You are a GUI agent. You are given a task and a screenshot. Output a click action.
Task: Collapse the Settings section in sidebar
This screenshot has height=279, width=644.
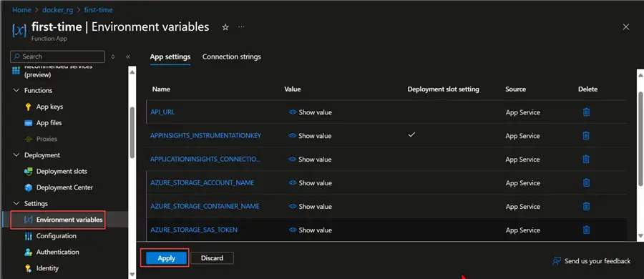point(16,203)
